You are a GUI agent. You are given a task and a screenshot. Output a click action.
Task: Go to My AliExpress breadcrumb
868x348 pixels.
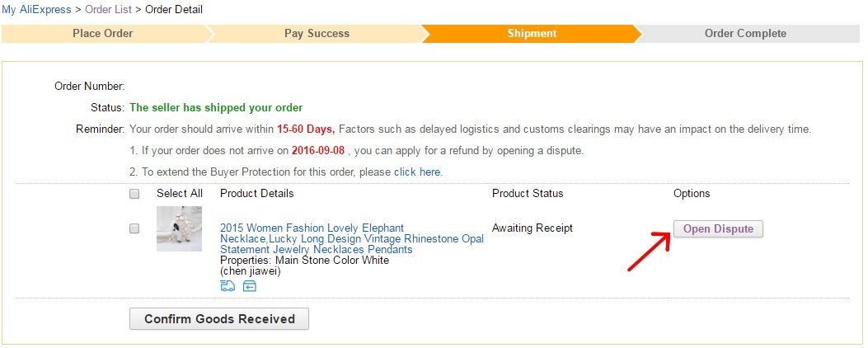pos(35,9)
